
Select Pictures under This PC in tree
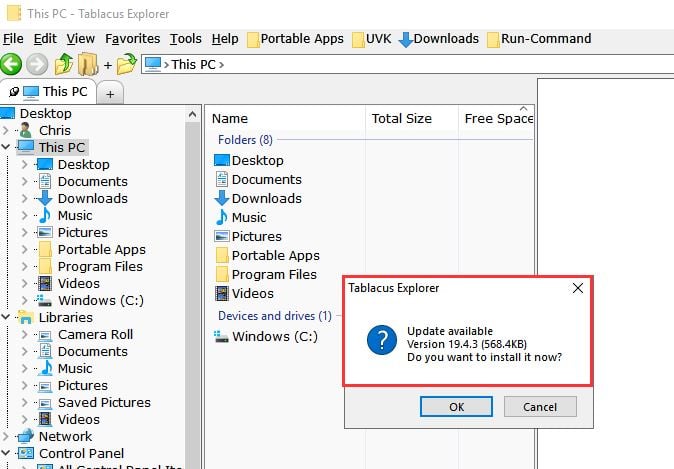83,232
